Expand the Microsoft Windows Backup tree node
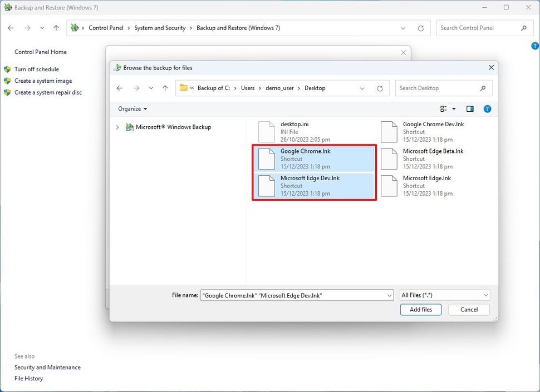540x392 pixels. [117, 127]
